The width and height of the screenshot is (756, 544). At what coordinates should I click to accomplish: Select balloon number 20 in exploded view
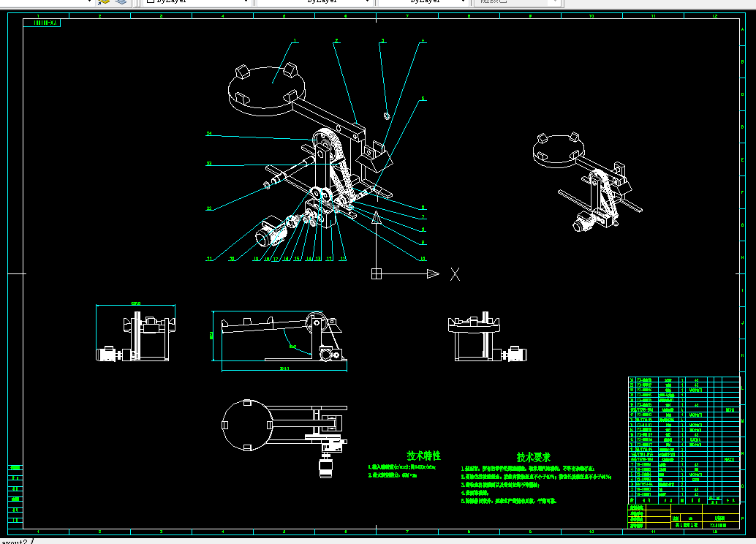click(x=232, y=259)
